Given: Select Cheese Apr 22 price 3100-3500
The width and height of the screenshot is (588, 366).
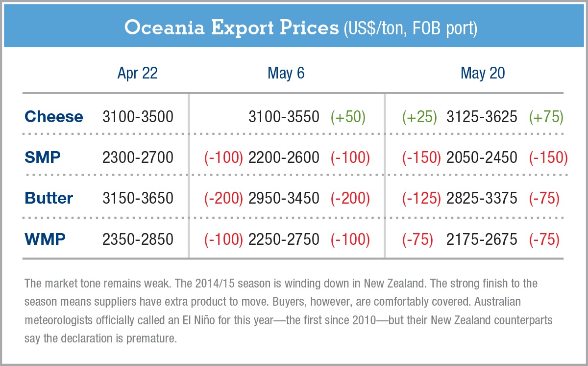Looking at the screenshot, I should [138, 117].
